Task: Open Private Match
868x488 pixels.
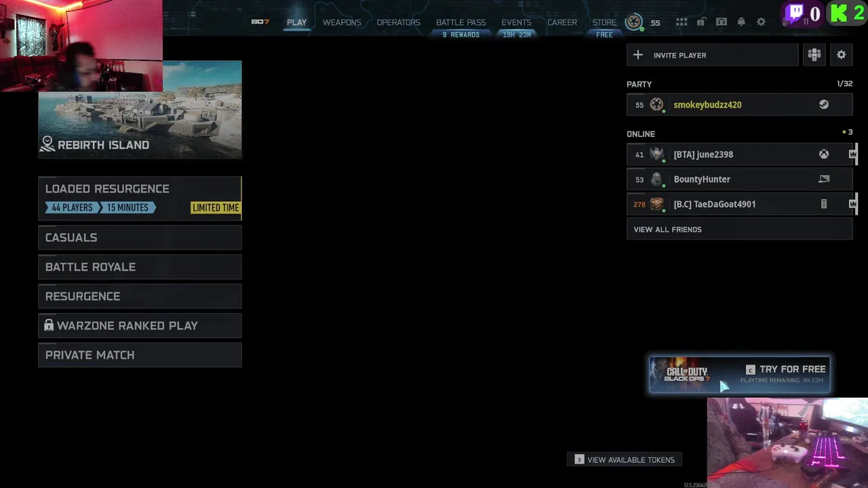Action: 140,355
